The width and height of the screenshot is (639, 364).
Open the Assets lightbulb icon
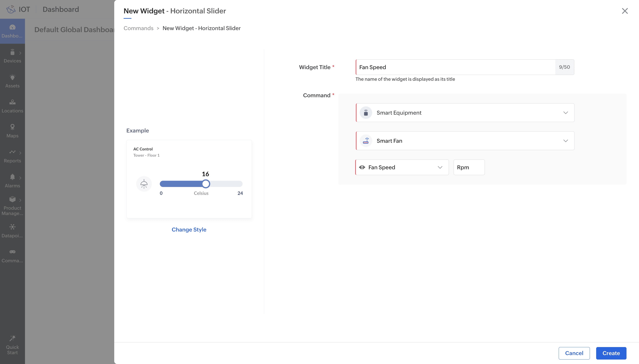coord(12,77)
